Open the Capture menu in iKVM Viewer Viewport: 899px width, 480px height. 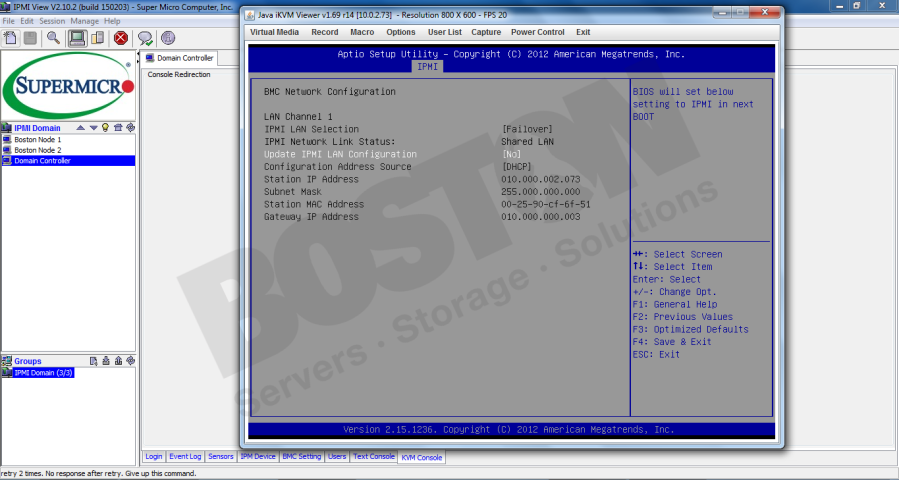point(486,32)
